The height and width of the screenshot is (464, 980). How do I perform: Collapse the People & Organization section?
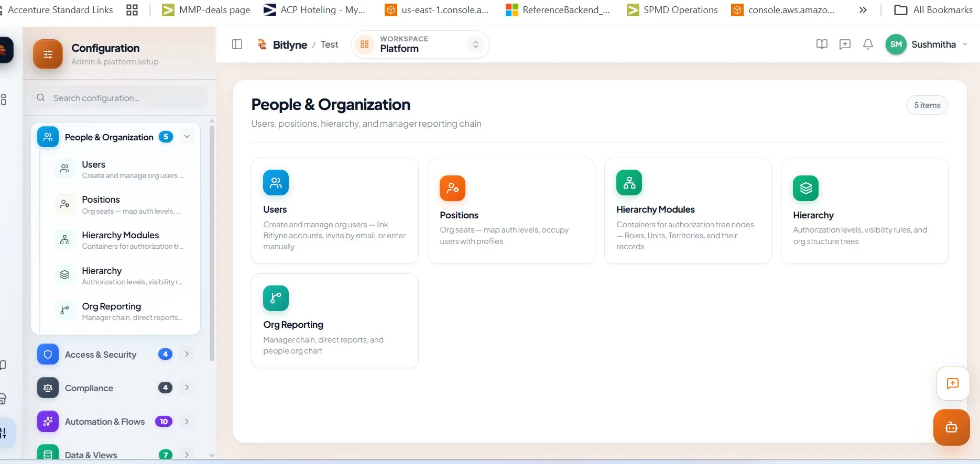tap(187, 137)
